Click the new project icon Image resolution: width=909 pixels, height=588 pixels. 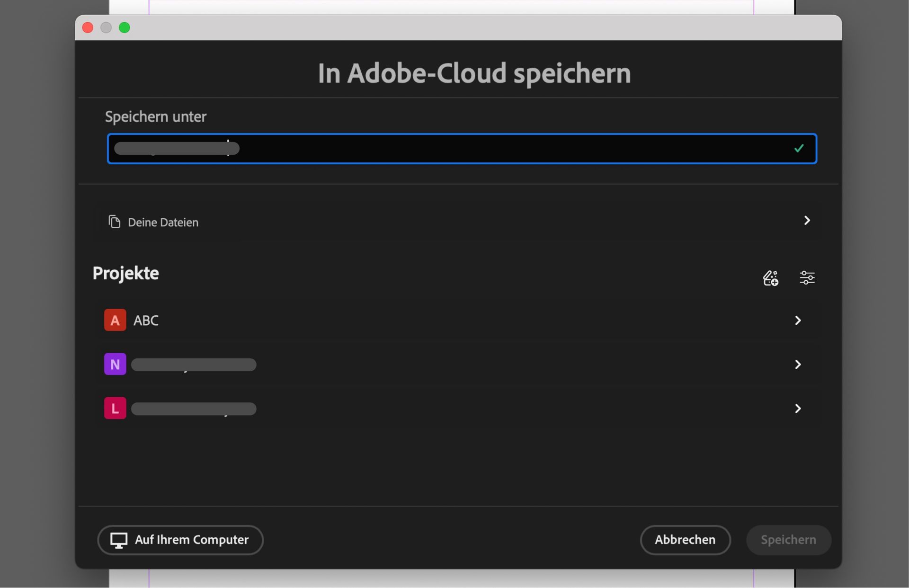point(770,278)
